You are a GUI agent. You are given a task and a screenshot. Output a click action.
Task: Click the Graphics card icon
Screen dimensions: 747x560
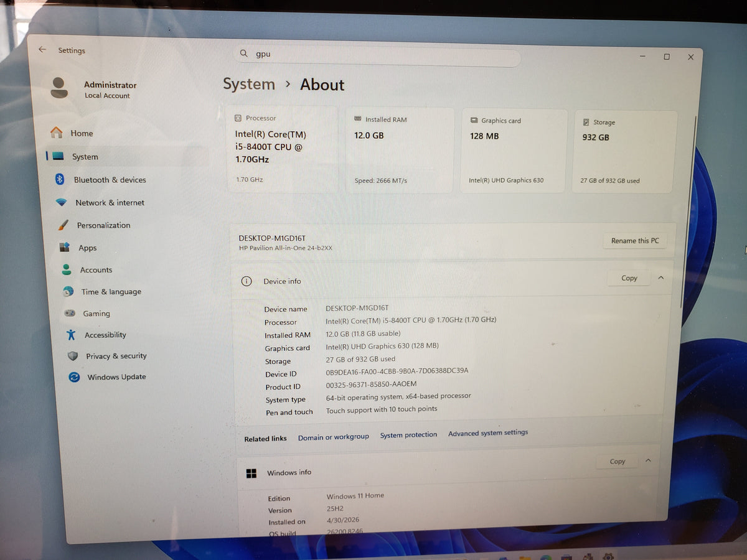(474, 121)
